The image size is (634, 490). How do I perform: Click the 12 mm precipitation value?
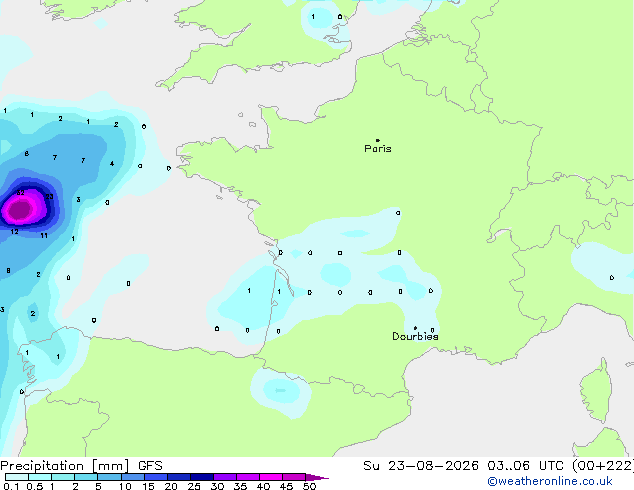(15, 232)
